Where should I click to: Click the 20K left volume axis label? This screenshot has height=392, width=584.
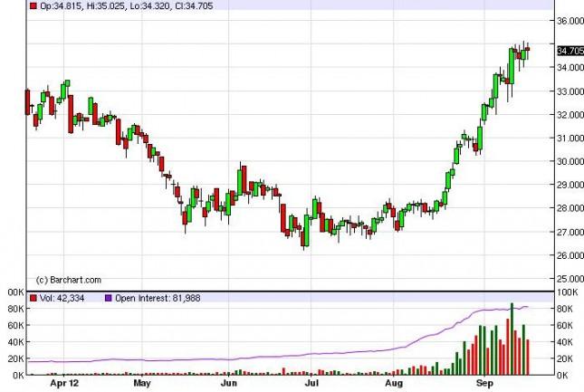pos(16,359)
